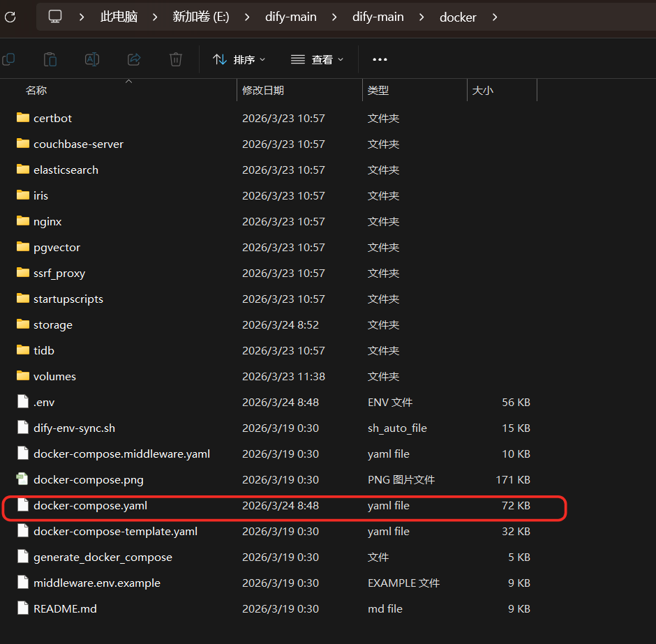Click the storage date 2026/3/24 8:52
The image size is (656, 644).
tap(281, 325)
